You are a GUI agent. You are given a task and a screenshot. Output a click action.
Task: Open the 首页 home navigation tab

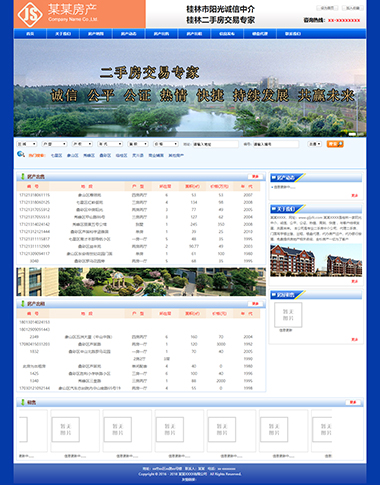[x=30, y=34]
